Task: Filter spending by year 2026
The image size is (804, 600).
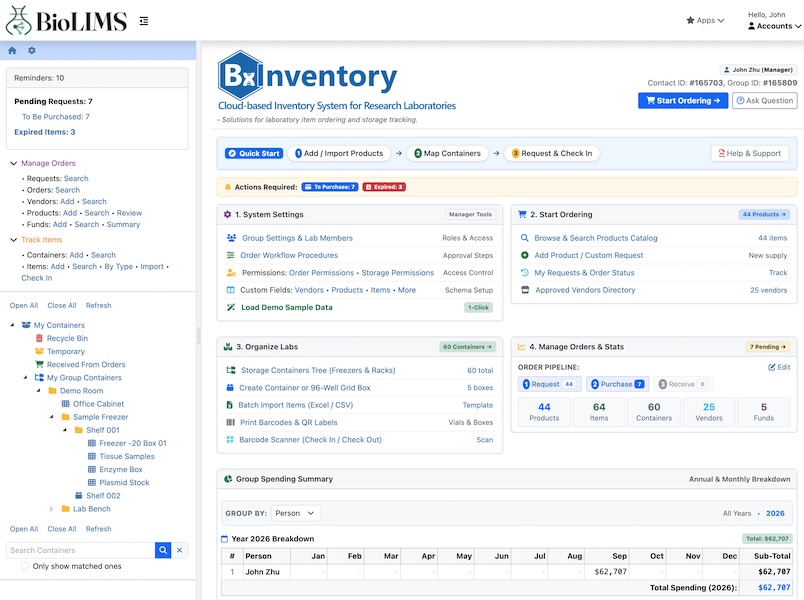Action: [775, 513]
